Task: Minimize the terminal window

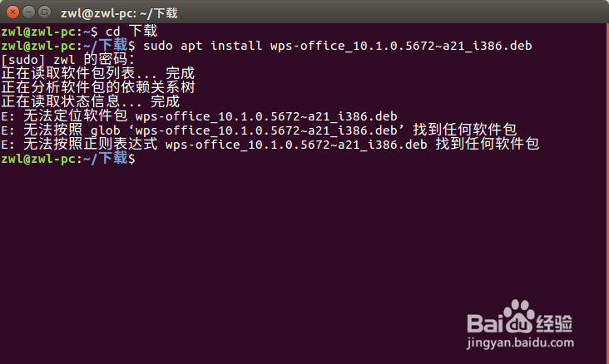Action: pos(29,12)
